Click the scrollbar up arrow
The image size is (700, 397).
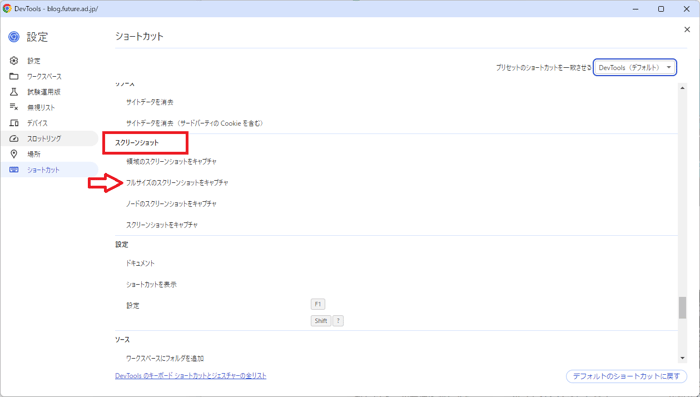[682, 88]
